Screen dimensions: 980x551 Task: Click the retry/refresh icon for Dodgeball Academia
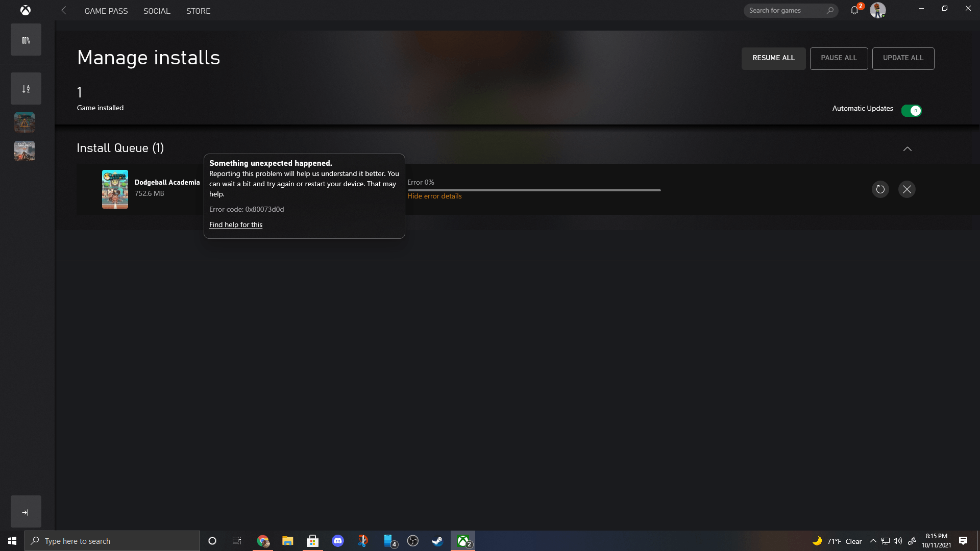pyautogui.click(x=880, y=189)
